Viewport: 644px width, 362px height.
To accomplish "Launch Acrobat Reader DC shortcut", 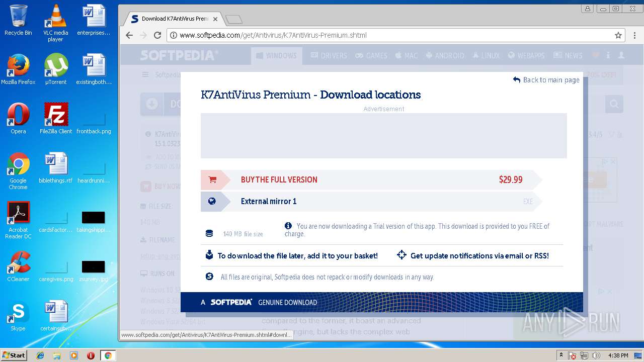I will tap(18, 220).
